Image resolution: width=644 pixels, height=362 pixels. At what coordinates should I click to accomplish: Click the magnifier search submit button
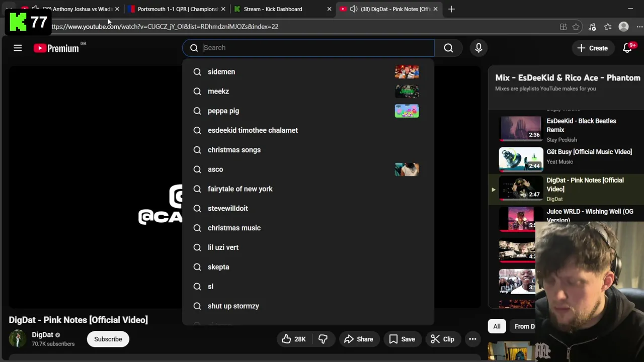coord(448,48)
